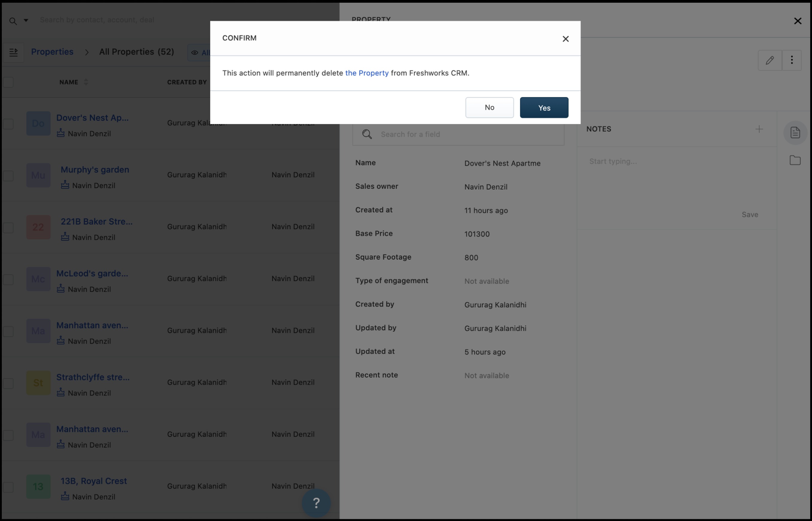Click the 'Do' avatar thumbnail
Image resolution: width=812 pixels, height=521 pixels.
(x=38, y=123)
